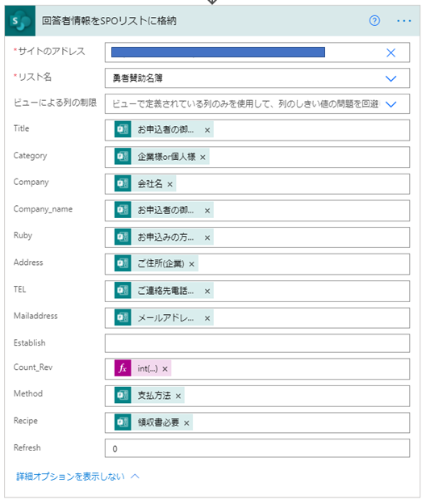
Task: Remove the 会社名 token from Company
Action: [169, 184]
